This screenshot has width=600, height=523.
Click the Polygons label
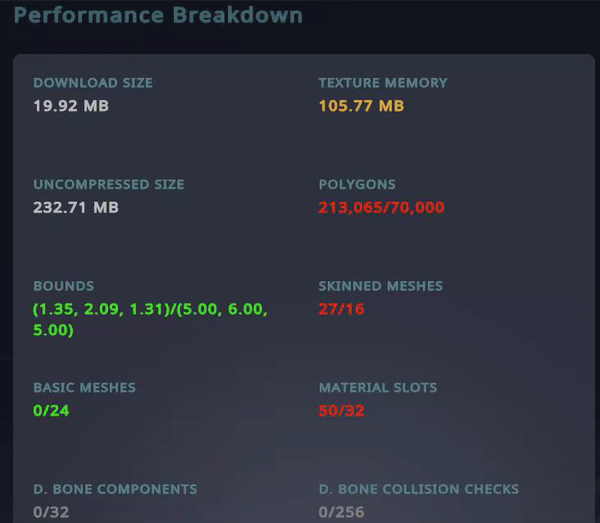click(x=357, y=185)
